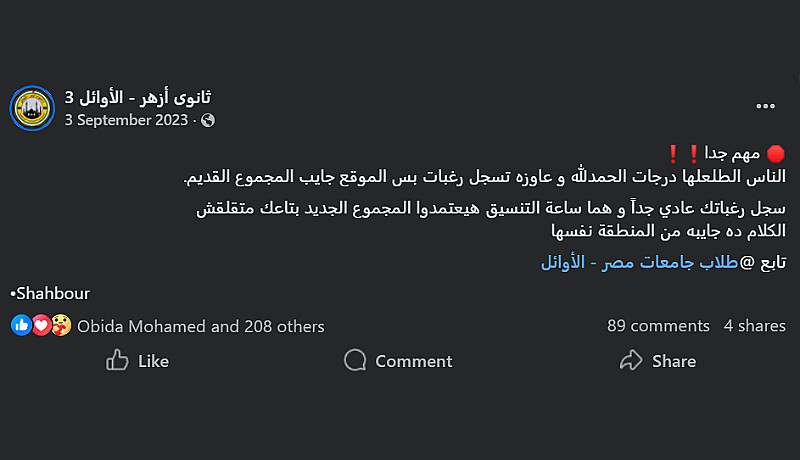The height and width of the screenshot is (460, 800).
Task: Click the red exclamation marks emoji
Action: [x=681, y=153]
